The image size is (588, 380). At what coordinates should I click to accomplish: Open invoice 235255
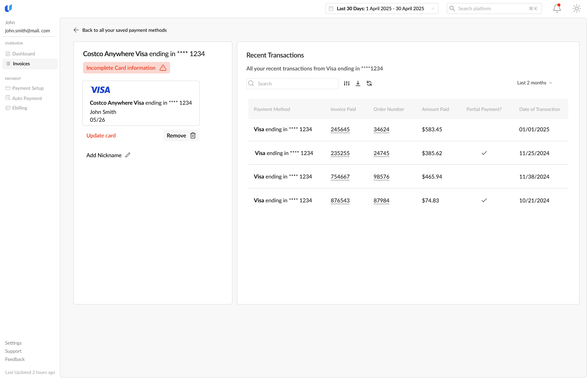point(340,153)
